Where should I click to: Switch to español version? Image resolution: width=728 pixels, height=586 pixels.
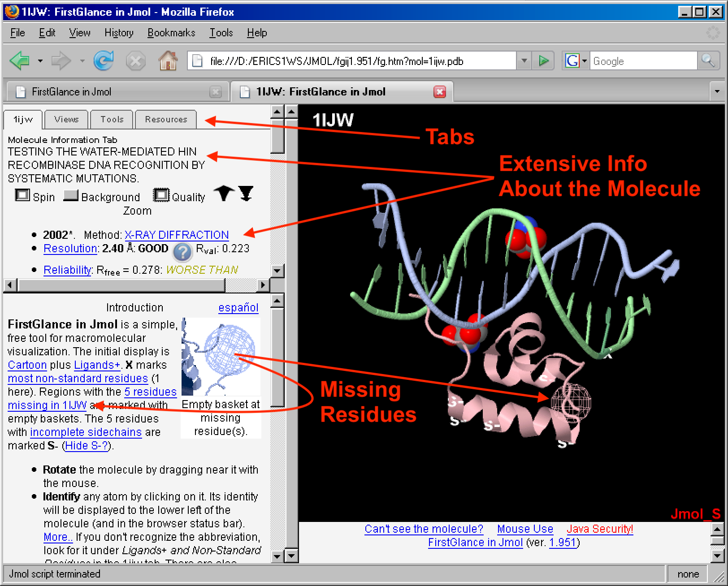click(x=238, y=308)
